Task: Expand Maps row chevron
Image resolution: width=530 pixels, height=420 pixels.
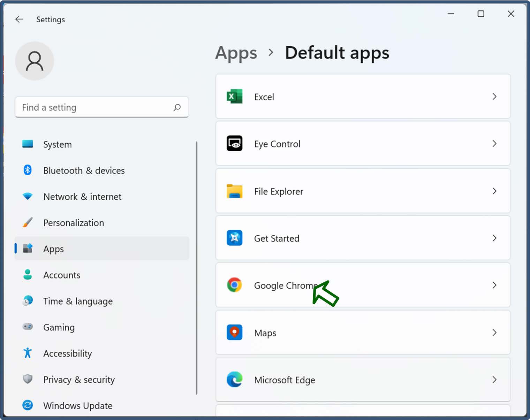Action: [x=494, y=333]
